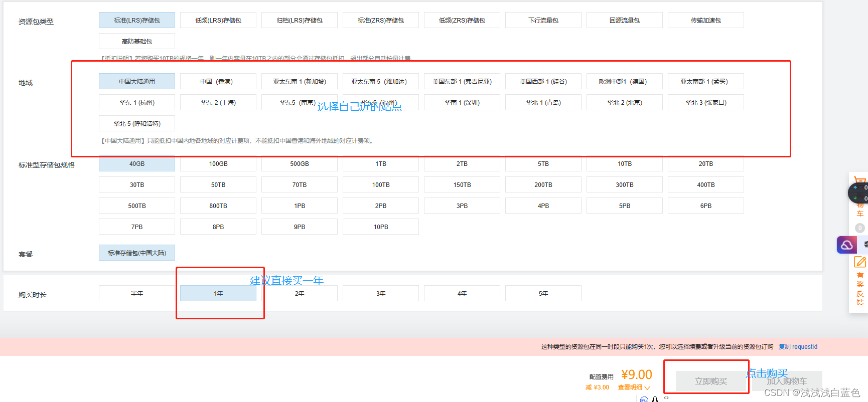
Task: Click the microphone icon at bottom
Action: point(655,399)
